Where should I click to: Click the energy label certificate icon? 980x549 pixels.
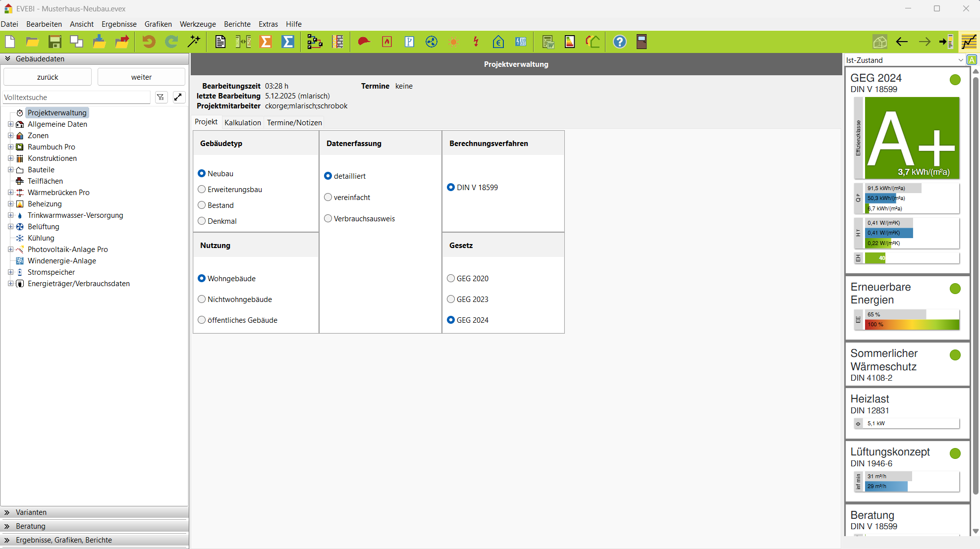point(570,42)
